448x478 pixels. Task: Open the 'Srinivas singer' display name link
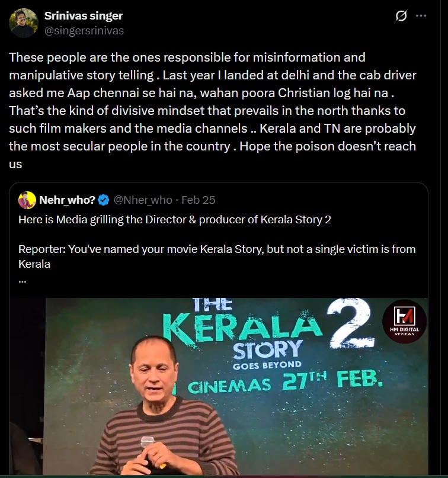(84, 16)
